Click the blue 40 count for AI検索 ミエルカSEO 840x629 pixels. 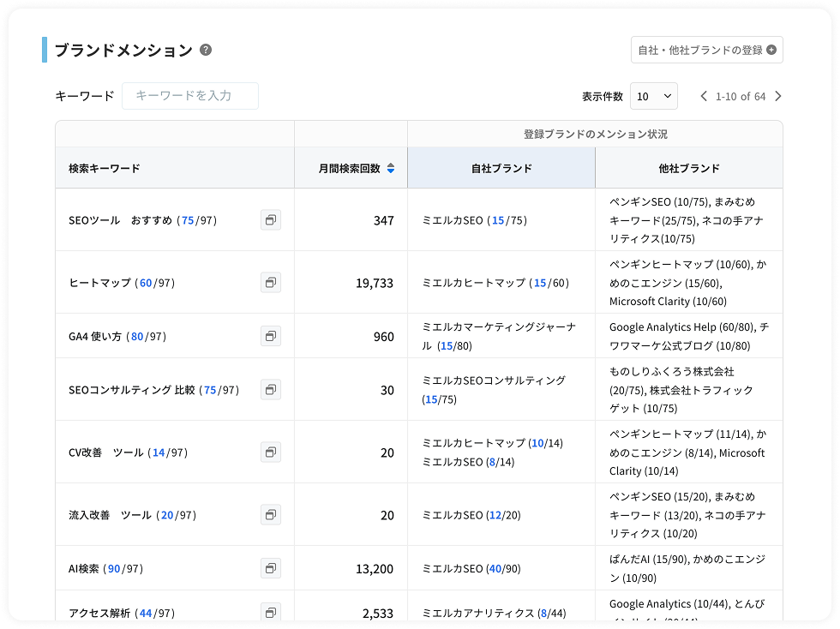(495, 568)
